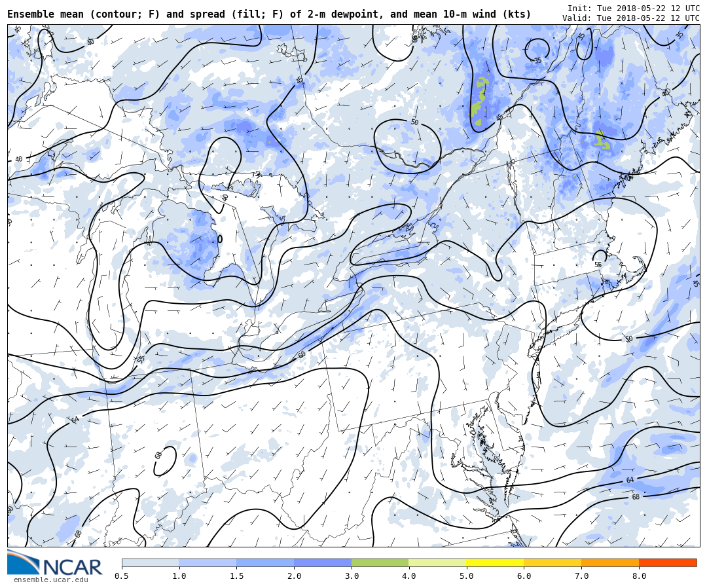Click the red swatch above 8.0
Screen dimensions: 707x588
[x=668, y=562]
